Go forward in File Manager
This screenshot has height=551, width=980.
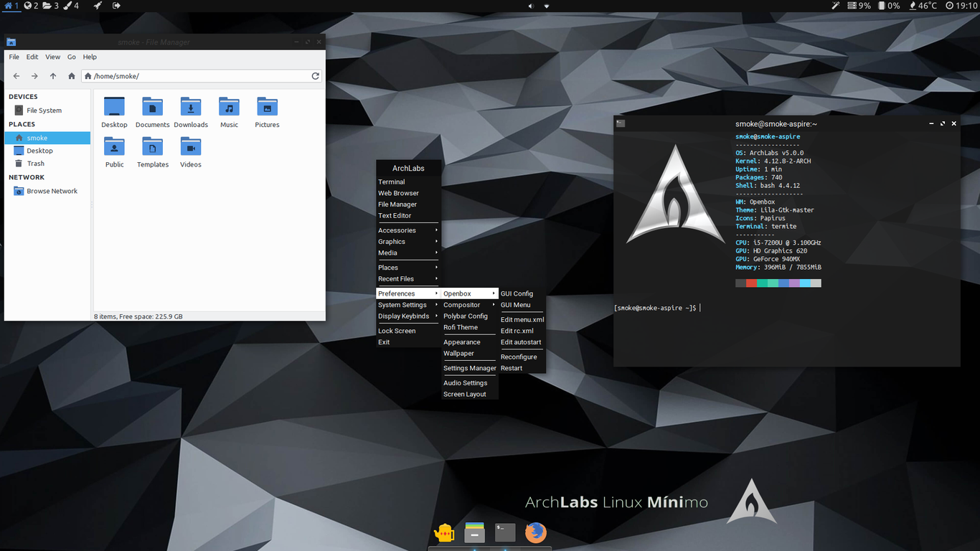point(34,76)
